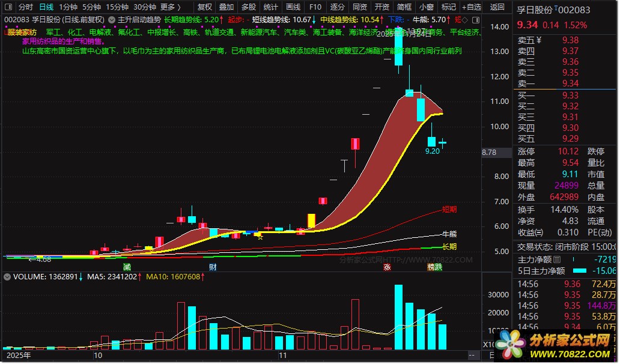Screen dimensions: 620x364
Task: Click the 144.8万 trade record row
Action: coord(566,306)
